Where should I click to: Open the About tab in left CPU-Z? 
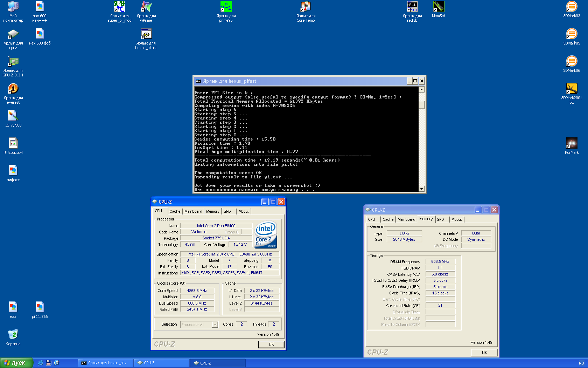click(244, 211)
